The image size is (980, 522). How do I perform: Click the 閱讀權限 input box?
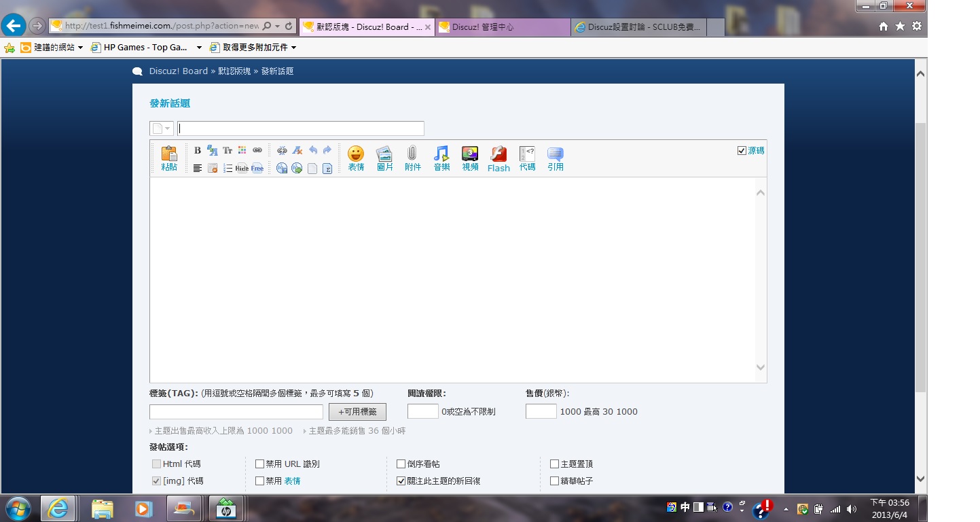(423, 411)
